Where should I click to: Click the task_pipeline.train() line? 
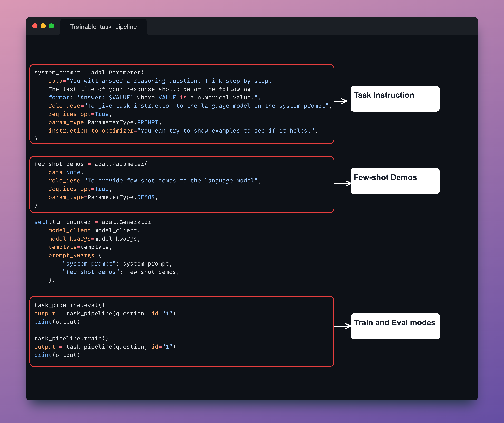(71, 338)
